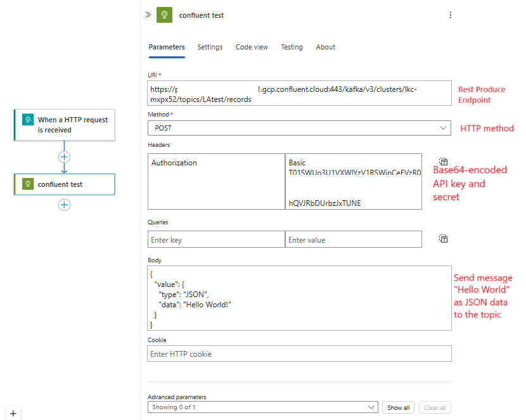
Task: Click the Clear all button
Action: pyautogui.click(x=435, y=407)
